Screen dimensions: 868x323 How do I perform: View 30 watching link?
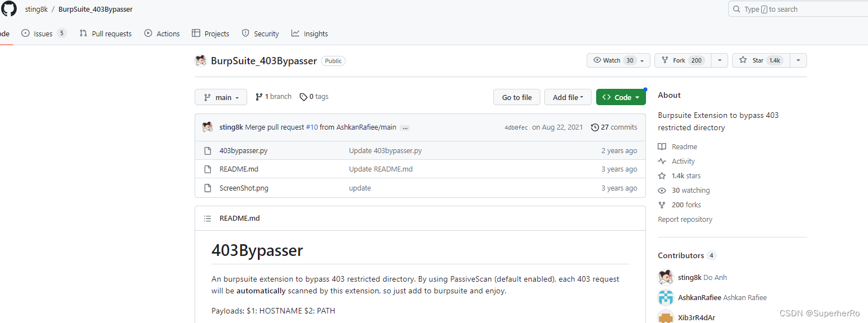click(x=684, y=190)
